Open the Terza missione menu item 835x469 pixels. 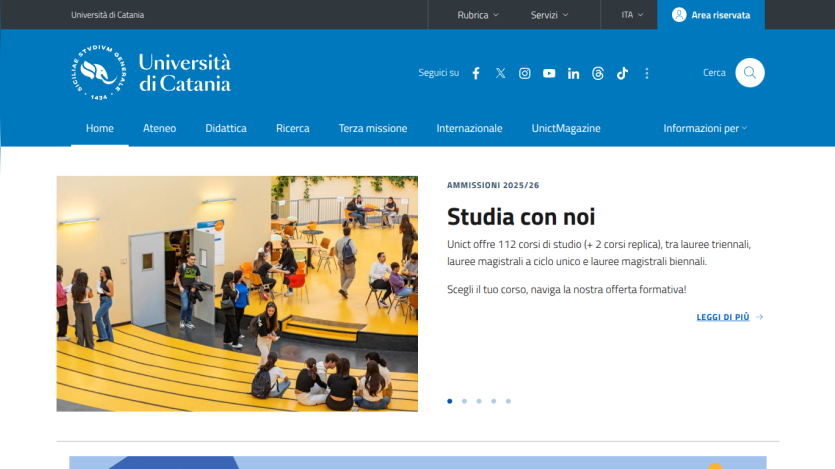373,128
